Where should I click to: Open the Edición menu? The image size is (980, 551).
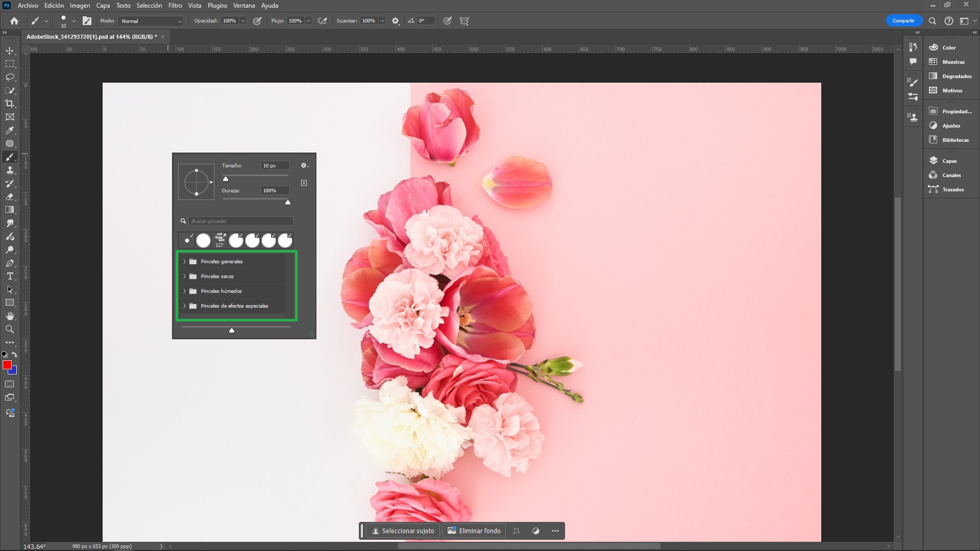[54, 6]
